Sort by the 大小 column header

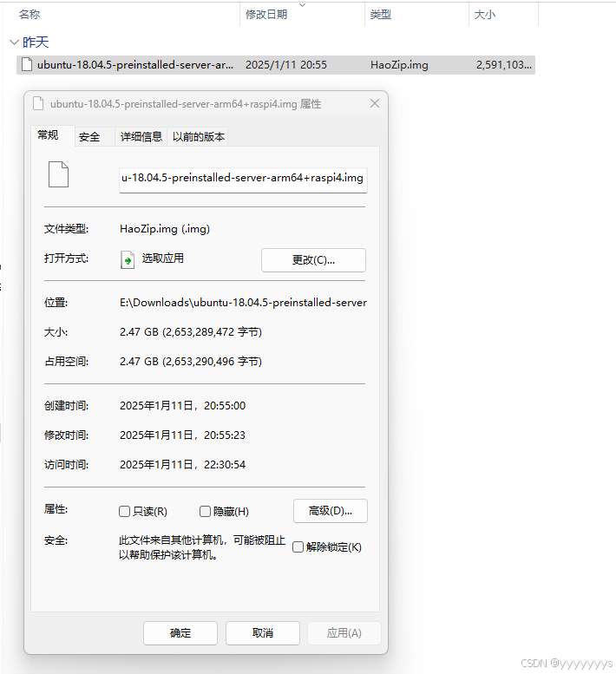[x=485, y=15]
